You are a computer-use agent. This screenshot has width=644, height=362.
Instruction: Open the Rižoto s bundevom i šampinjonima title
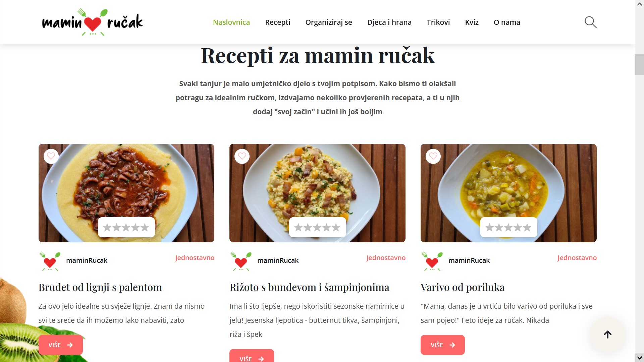point(309,287)
